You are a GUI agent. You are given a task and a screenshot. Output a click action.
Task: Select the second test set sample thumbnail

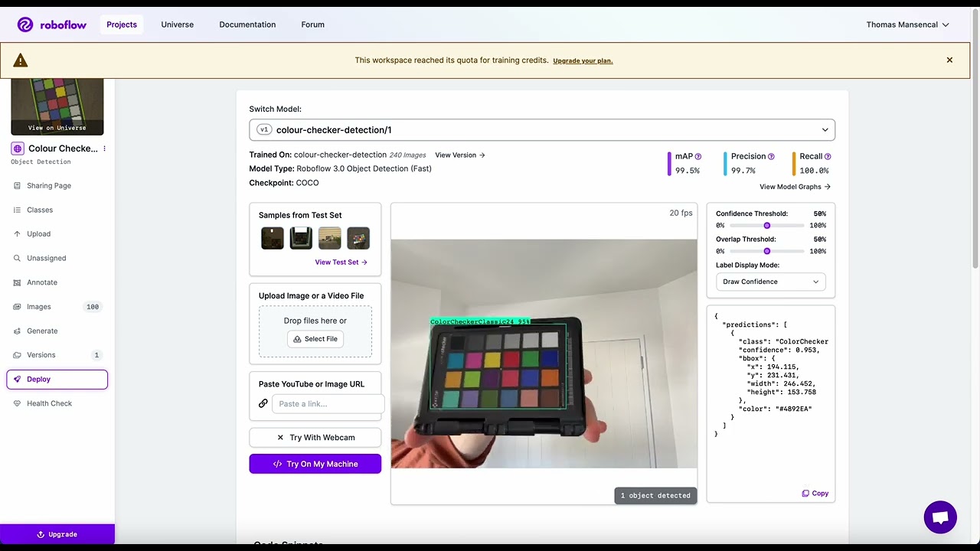tap(301, 238)
